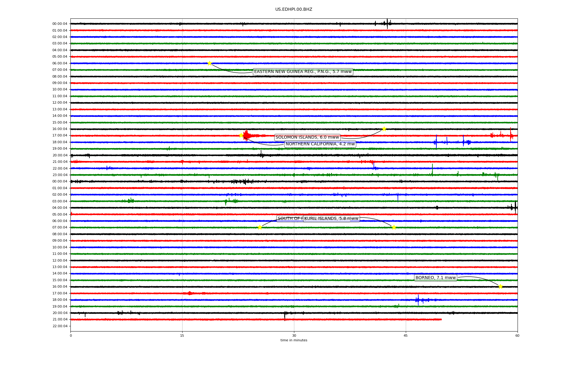Click the US.EDHPI.00.BHZ plot title
Viewport: 588px width, 368px height.
point(294,10)
